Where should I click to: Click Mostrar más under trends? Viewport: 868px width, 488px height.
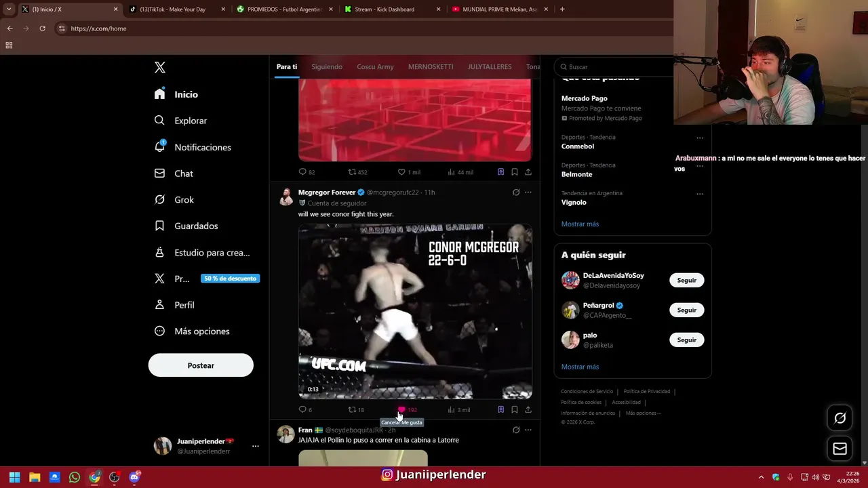point(580,224)
